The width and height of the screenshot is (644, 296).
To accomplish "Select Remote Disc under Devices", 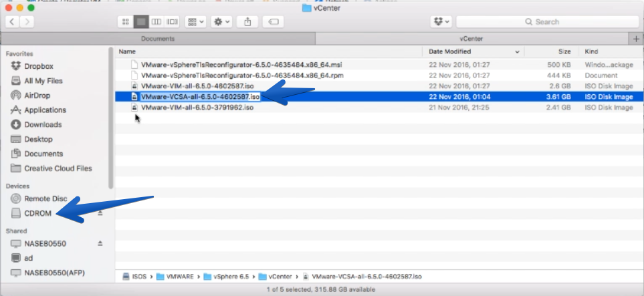I will (x=45, y=198).
